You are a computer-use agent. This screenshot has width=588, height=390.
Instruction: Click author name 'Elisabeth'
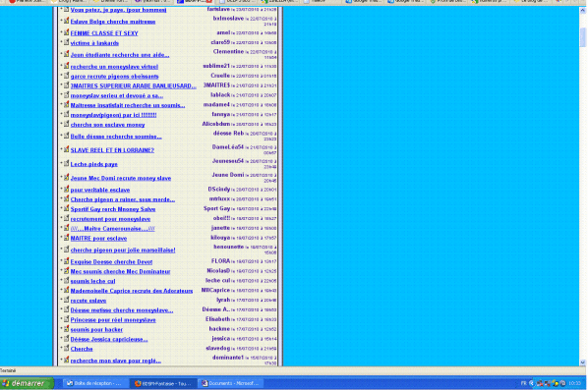point(218,319)
